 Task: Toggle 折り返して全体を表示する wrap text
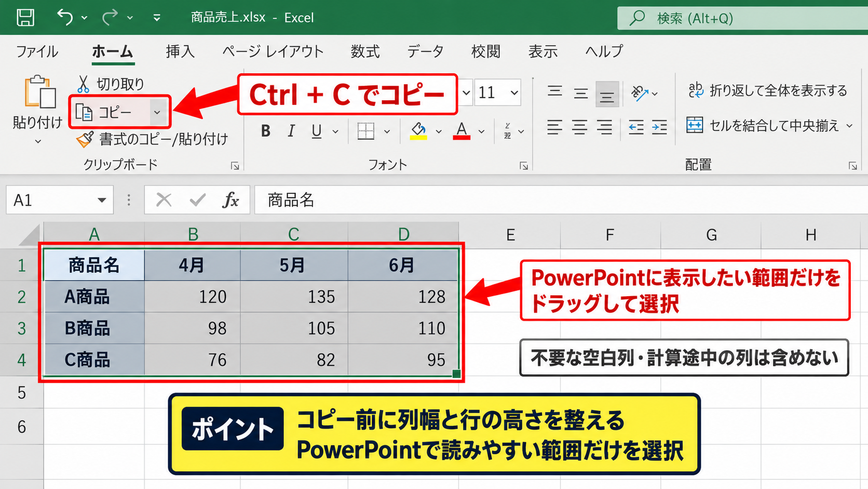coord(768,91)
